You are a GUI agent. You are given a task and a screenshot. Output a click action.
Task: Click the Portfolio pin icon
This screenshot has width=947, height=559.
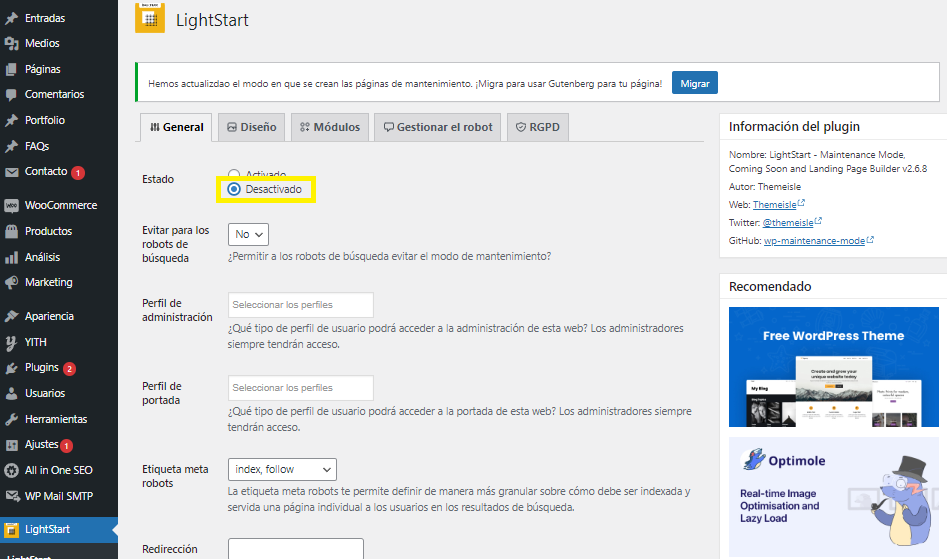click(x=12, y=120)
